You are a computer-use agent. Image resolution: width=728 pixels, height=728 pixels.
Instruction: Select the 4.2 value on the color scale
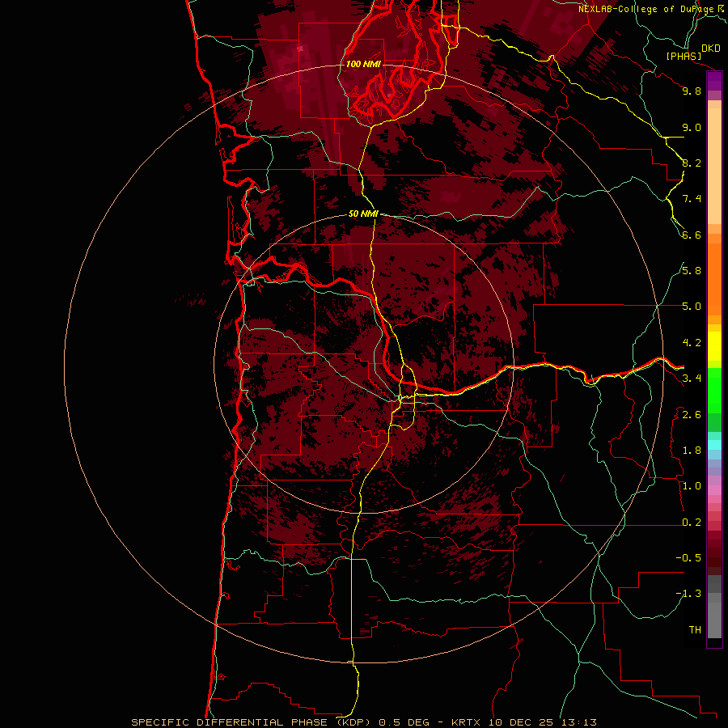click(692, 343)
